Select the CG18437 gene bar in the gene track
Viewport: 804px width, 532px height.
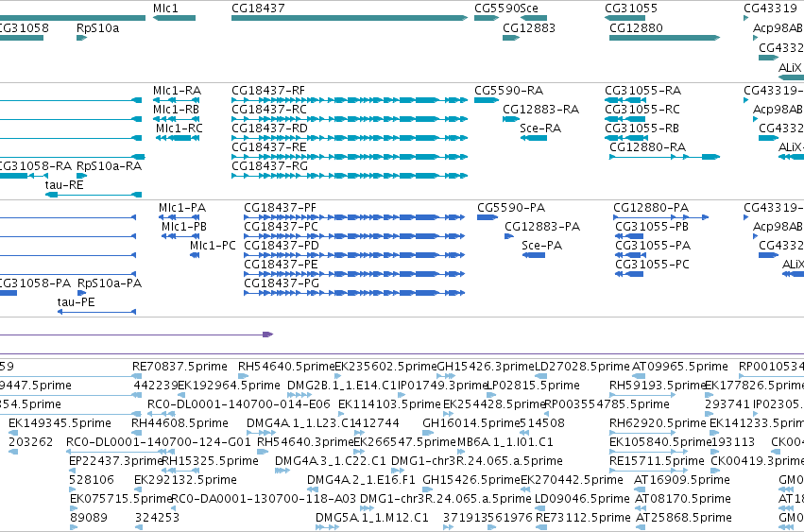click(x=350, y=18)
